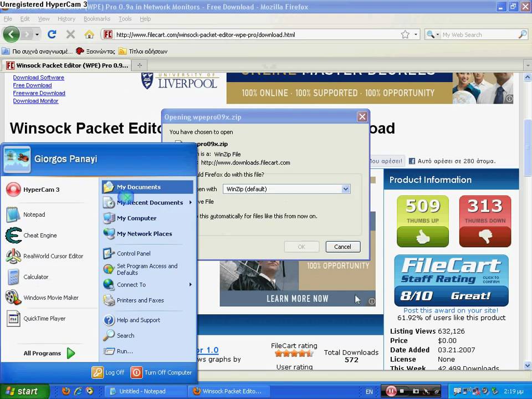Click the red thumbs down button
This screenshot has width=532, height=399.
point(485,237)
